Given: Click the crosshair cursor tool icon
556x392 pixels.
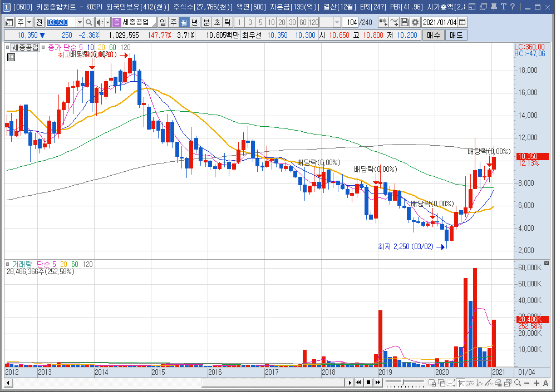Looking at the screenshot, I should [461, 383].
